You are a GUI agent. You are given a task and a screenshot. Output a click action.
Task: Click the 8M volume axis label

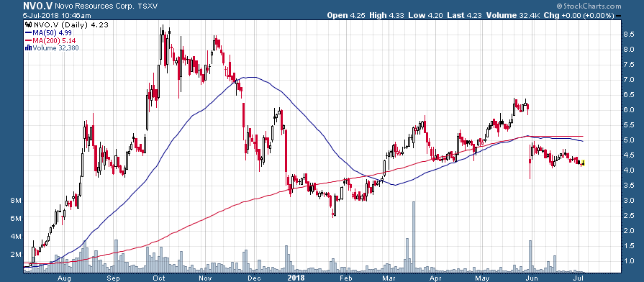(16, 201)
